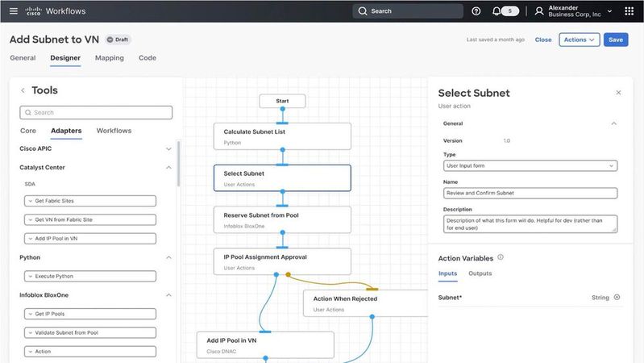
Task: Collapse the Tools panel with back arrow
Action: click(x=23, y=90)
